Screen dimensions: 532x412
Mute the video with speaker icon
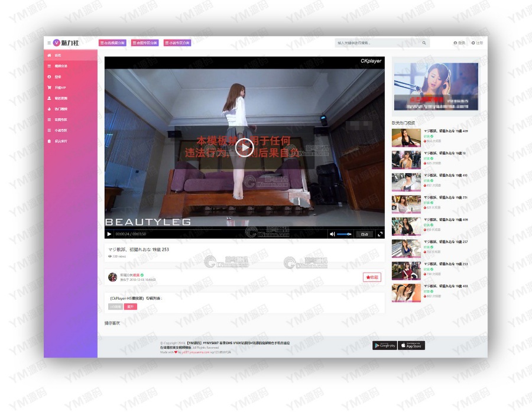pyautogui.click(x=332, y=234)
